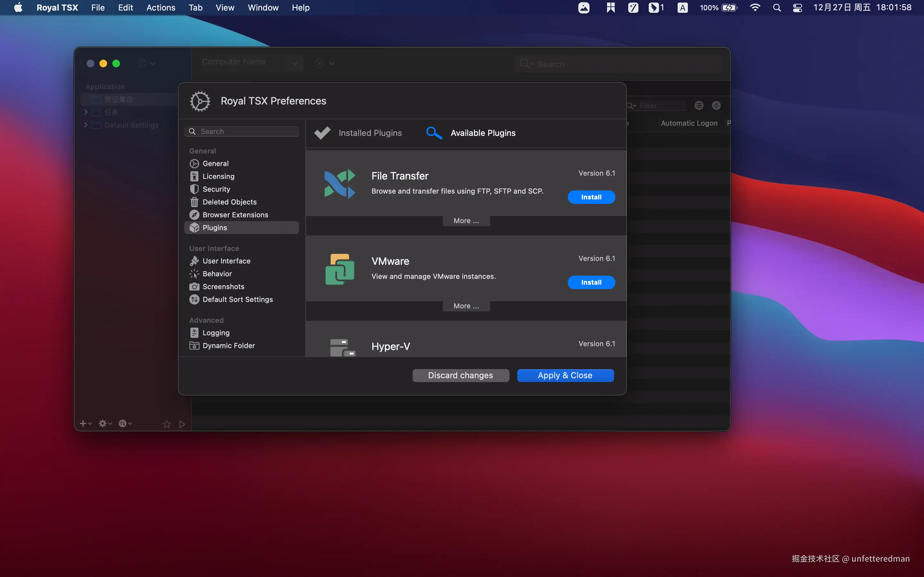
Task: Open the Behavior preferences section
Action: (217, 274)
